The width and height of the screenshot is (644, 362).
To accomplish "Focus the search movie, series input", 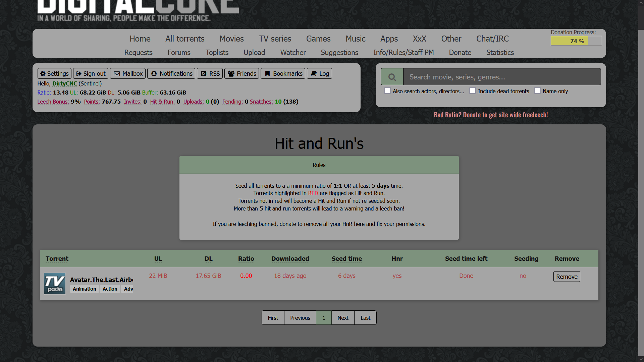I will pos(501,77).
